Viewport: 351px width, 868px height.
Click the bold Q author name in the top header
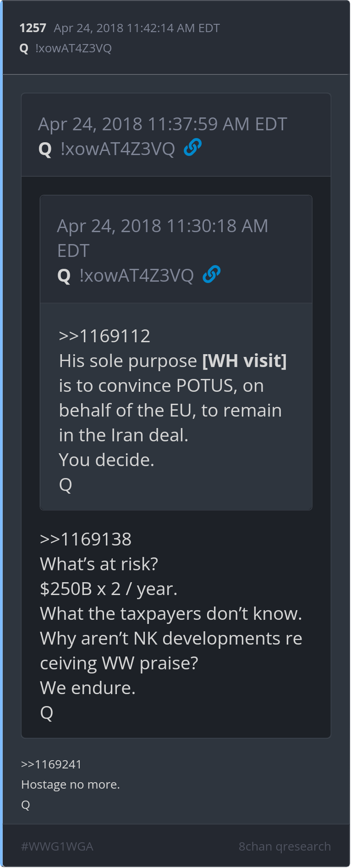click(x=24, y=49)
